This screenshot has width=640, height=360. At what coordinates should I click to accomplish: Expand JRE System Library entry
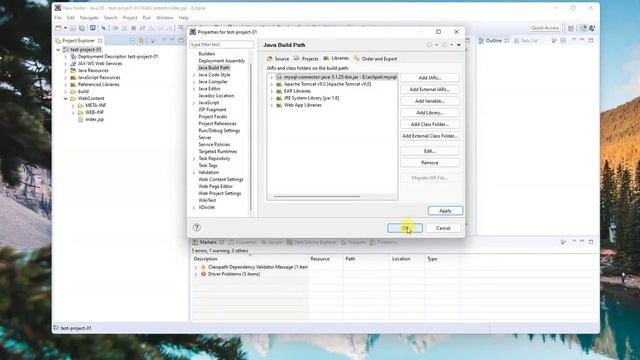click(271, 98)
